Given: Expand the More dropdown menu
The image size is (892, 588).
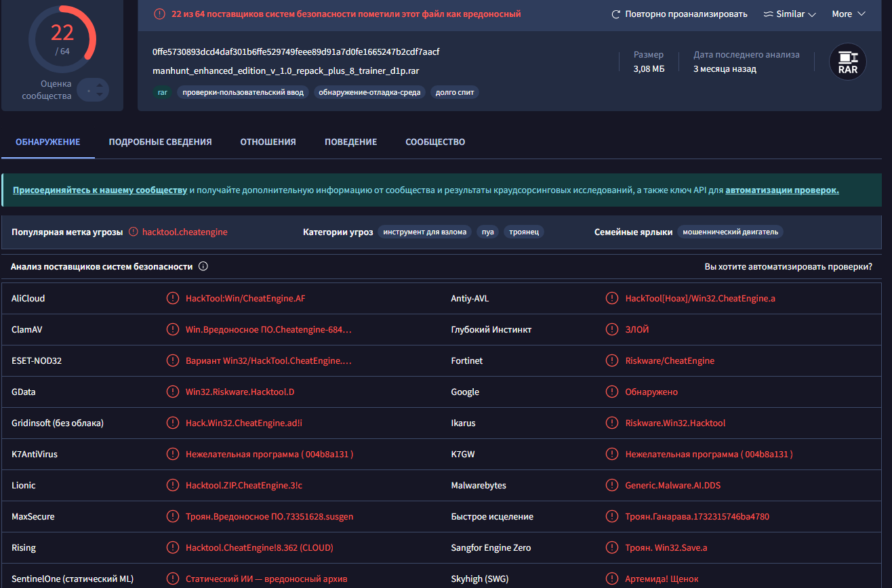Looking at the screenshot, I should [849, 14].
